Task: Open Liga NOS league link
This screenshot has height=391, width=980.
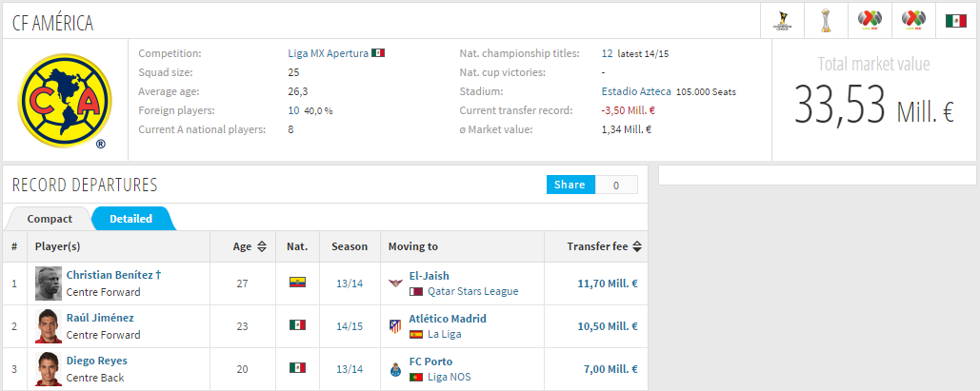Action: point(450,378)
